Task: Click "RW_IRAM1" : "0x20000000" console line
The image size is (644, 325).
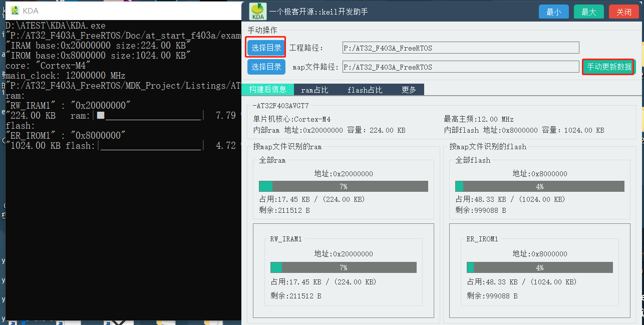Action: click(x=68, y=106)
